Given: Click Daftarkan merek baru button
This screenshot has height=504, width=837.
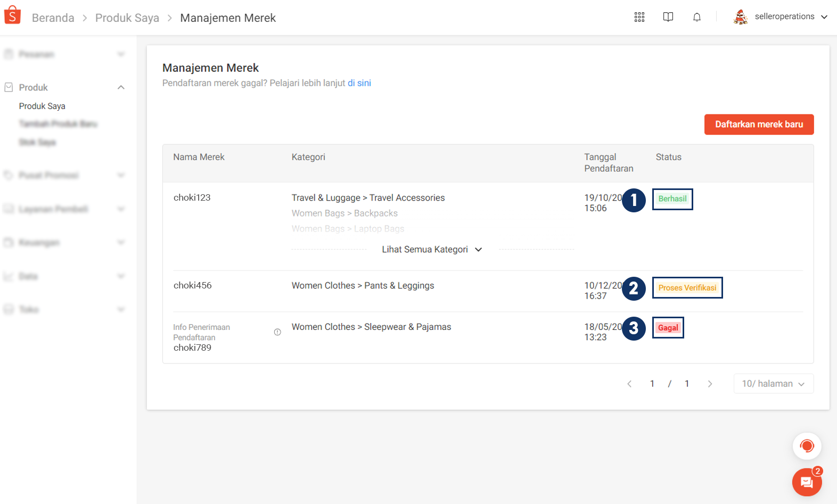Looking at the screenshot, I should click(x=759, y=125).
